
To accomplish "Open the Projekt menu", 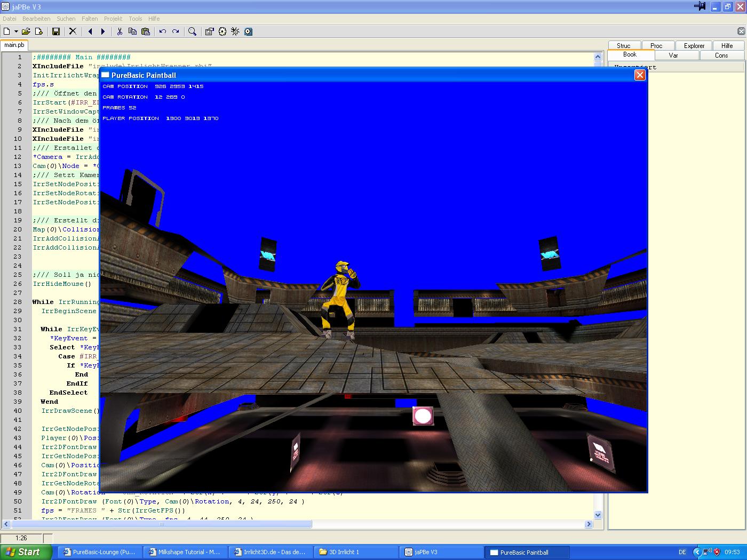I will tap(113, 19).
